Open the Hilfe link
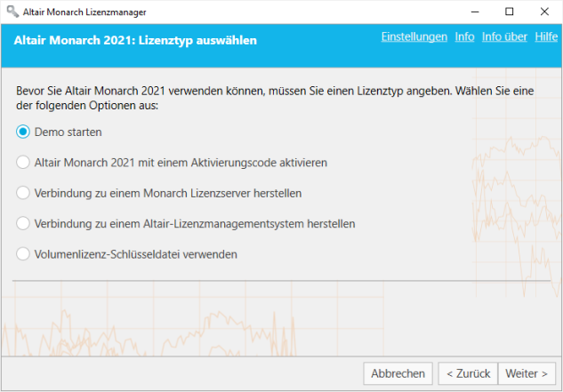The height and width of the screenshot is (392, 563). 546,37
